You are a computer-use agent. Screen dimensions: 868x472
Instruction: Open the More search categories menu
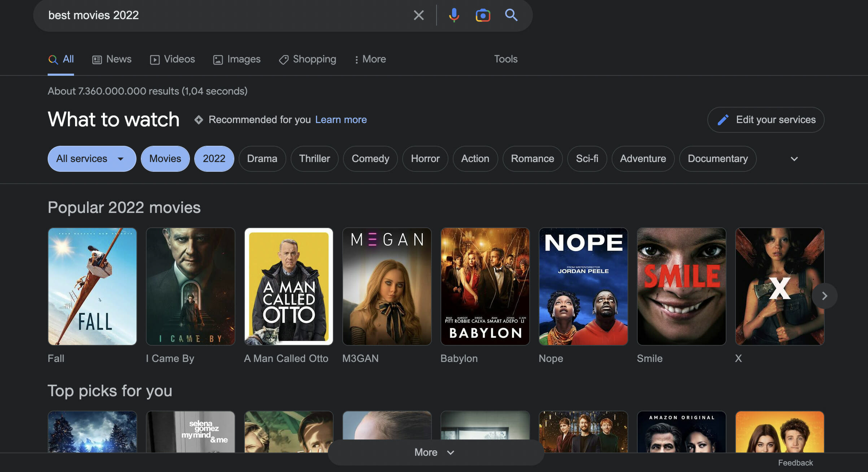(x=370, y=59)
